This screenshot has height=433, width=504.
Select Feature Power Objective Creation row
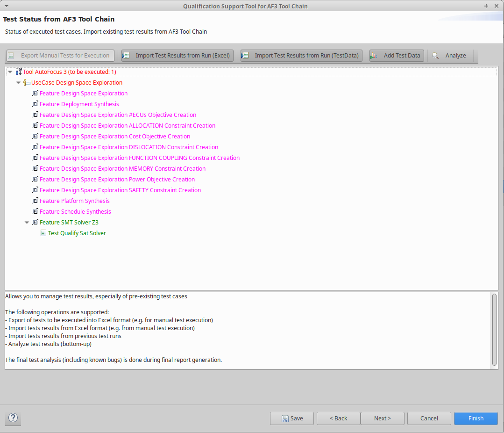click(x=117, y=180)
